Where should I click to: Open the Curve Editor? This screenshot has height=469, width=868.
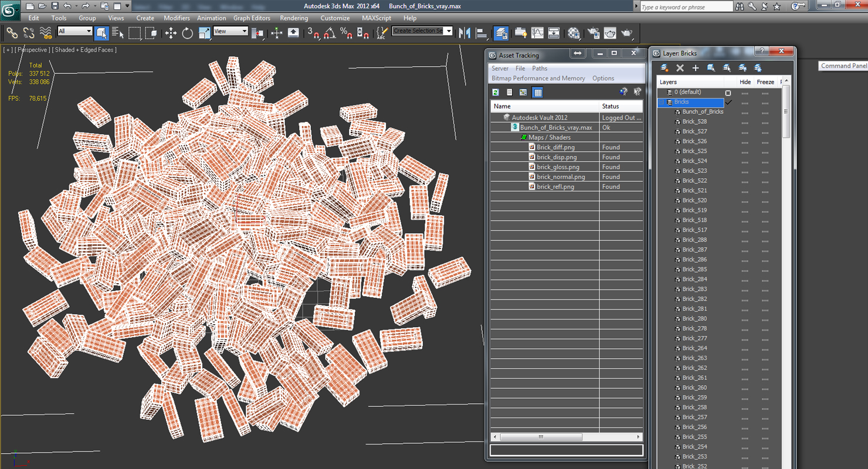[537, 33]
